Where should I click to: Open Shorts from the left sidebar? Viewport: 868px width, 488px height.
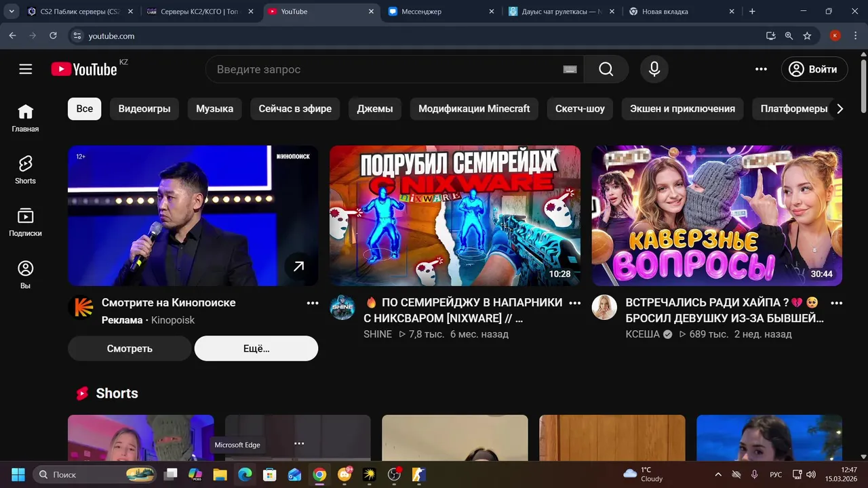coord(25,169)
